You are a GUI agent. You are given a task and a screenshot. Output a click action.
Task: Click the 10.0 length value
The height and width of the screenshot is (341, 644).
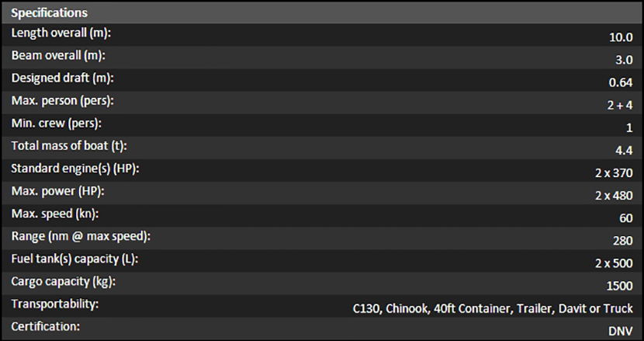pos(622,37)
